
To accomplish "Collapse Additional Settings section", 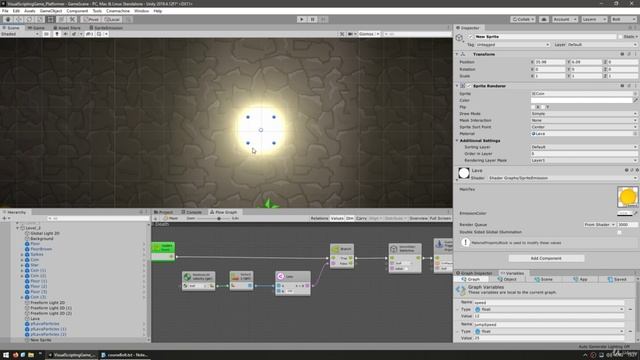I will click(x=457, y=140).
